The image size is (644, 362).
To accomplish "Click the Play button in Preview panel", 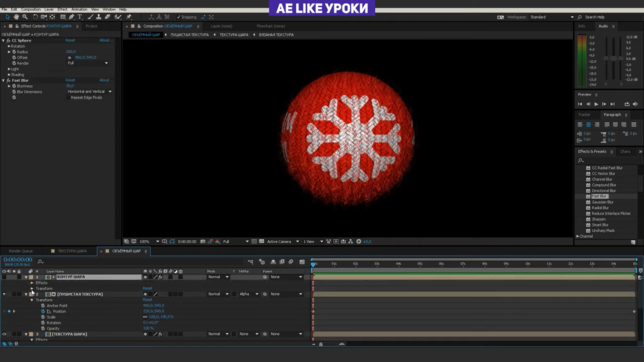I will [x=596, y=104].
